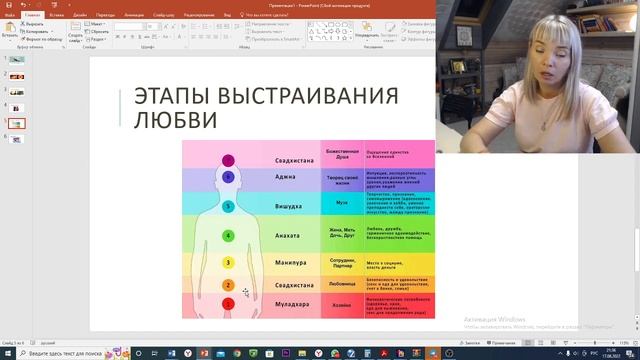
Task: Switch to the Дизайн tab
Action: (80, 15)
